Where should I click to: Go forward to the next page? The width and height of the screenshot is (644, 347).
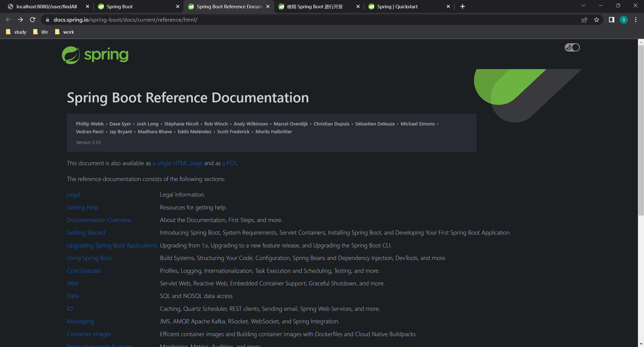pyautogui.click(x=20, y=20)
